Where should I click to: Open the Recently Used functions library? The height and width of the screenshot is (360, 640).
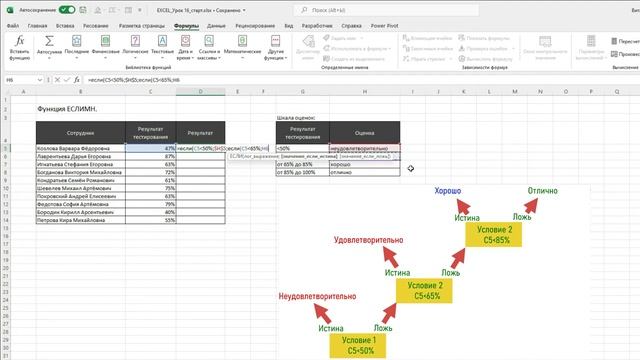[x=76, y=48]
